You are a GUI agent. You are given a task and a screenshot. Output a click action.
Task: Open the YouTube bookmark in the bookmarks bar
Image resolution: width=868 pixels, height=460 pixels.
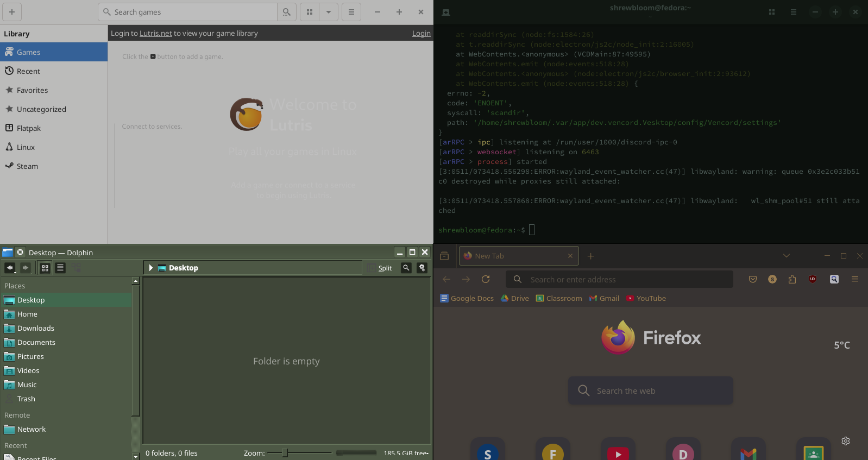pyautogui.click(x=646, y=298)
